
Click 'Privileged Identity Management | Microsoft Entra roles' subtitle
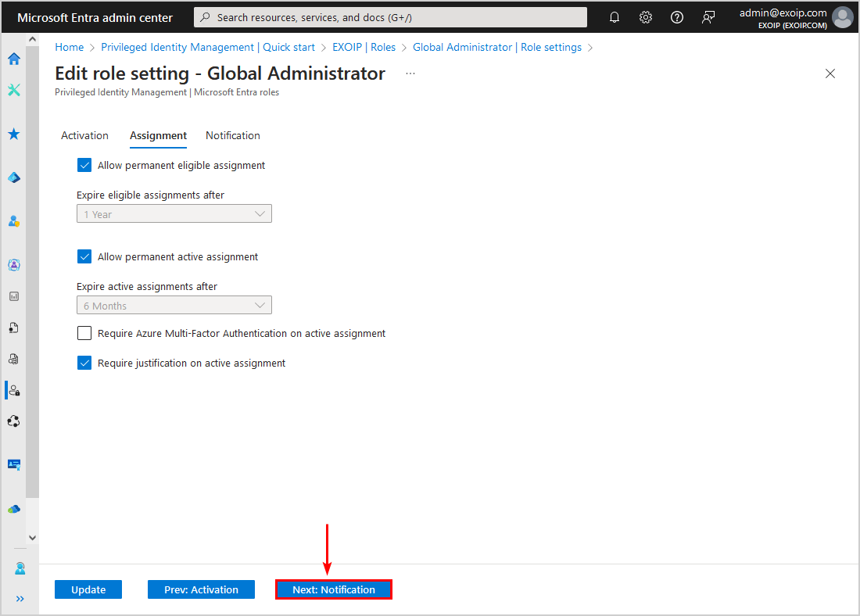[167, 92]
